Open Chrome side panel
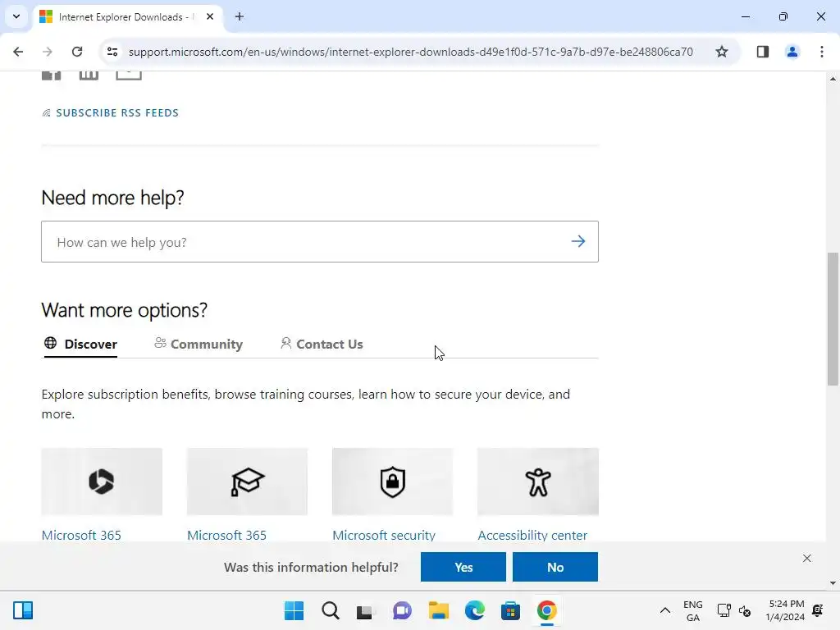The image size is (840, 630). (763, 52)
